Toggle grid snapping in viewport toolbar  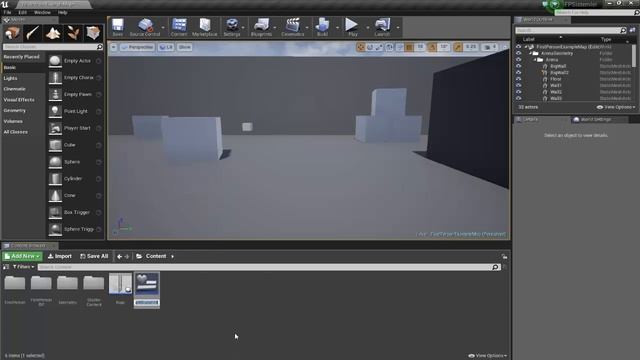tap(409, 47)
